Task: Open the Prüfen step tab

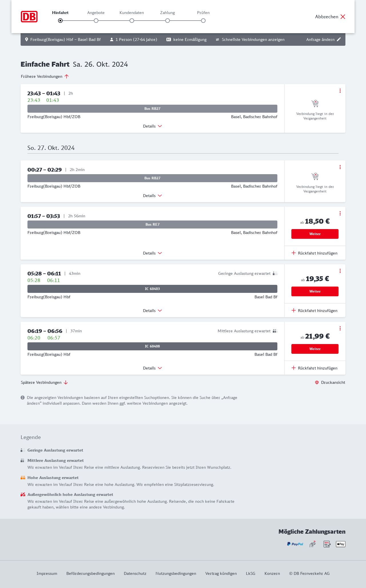Action: click(x=203, y=13)
